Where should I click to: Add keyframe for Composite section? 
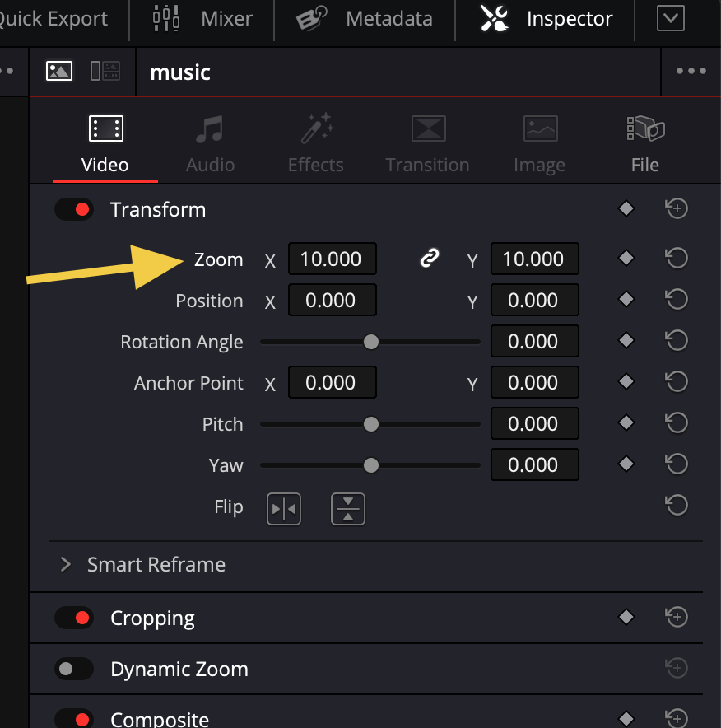click(x=626, y=719)
